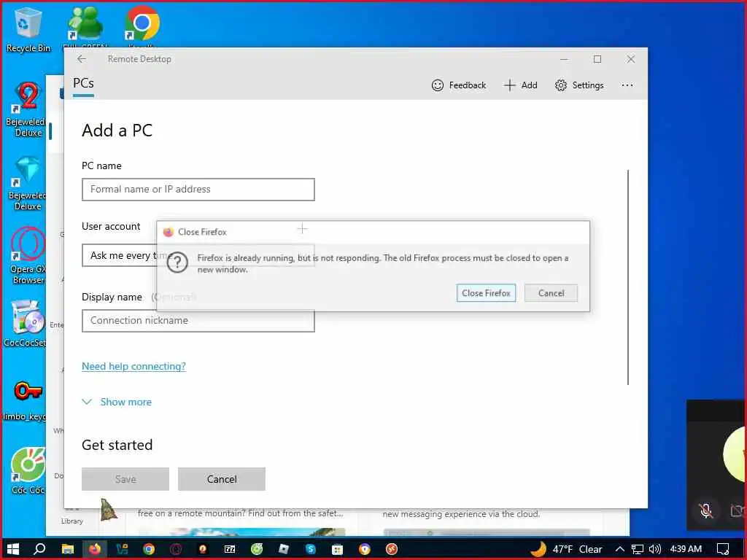Open the Windows Start menu
Image resolution: width=747 pixels, height=560 pixels.
(x=13, y=549)
